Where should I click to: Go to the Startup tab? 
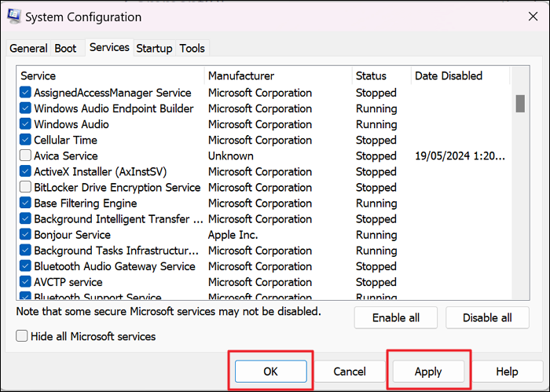click(154, 49)
